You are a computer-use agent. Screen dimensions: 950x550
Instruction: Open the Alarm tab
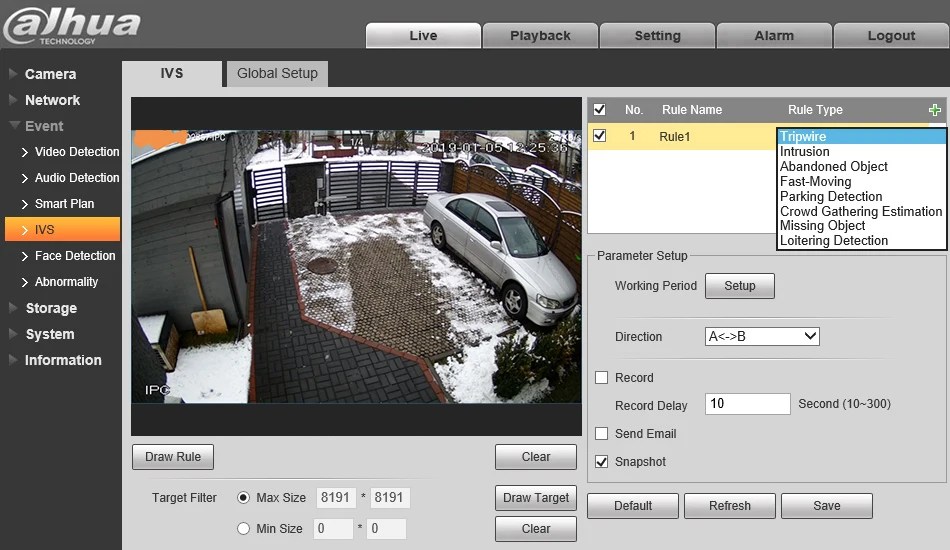(774, 36)
